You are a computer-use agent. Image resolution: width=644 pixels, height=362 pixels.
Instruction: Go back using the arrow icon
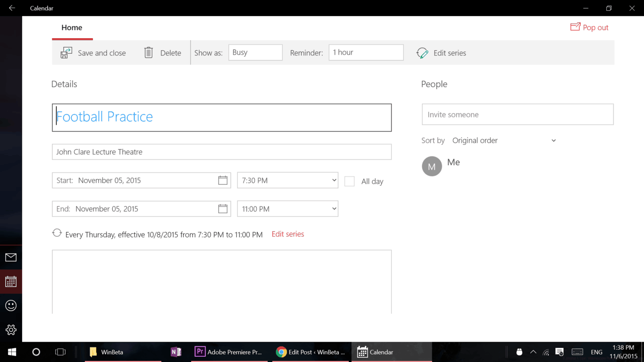[12, 8]
